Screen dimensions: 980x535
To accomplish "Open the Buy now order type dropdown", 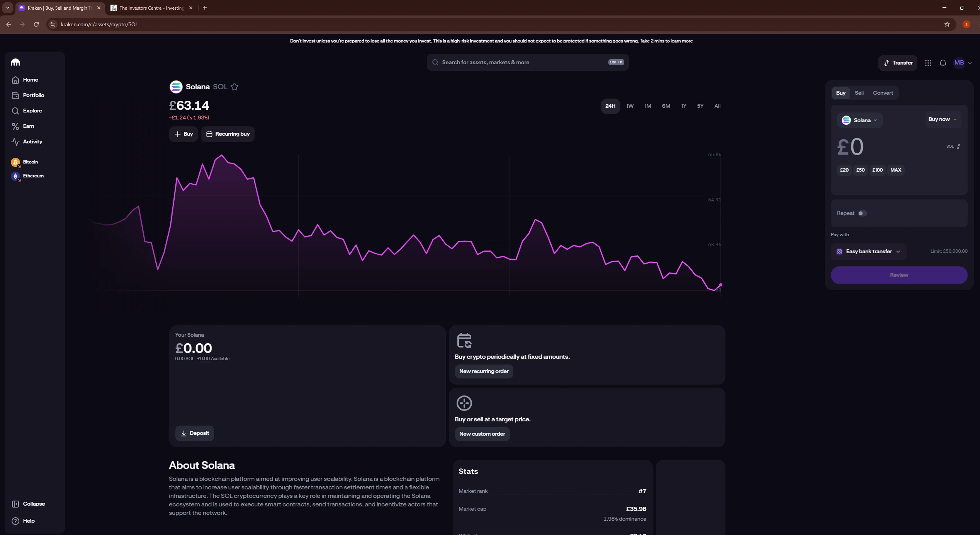I will 943,119.
